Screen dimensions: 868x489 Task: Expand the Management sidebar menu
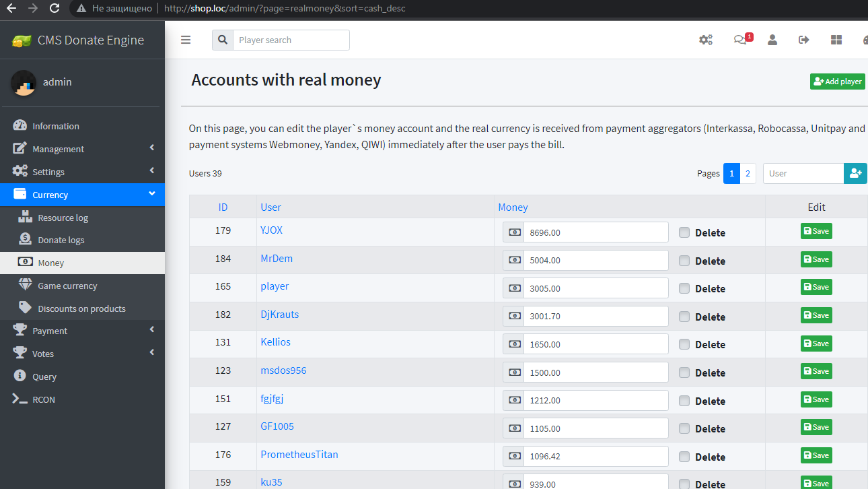point(82,149)
